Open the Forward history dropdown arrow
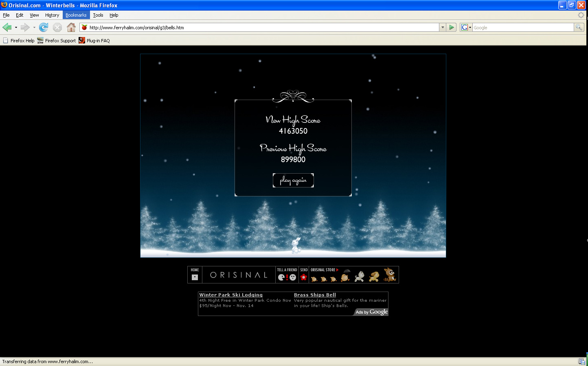 [x=34, y=28]
